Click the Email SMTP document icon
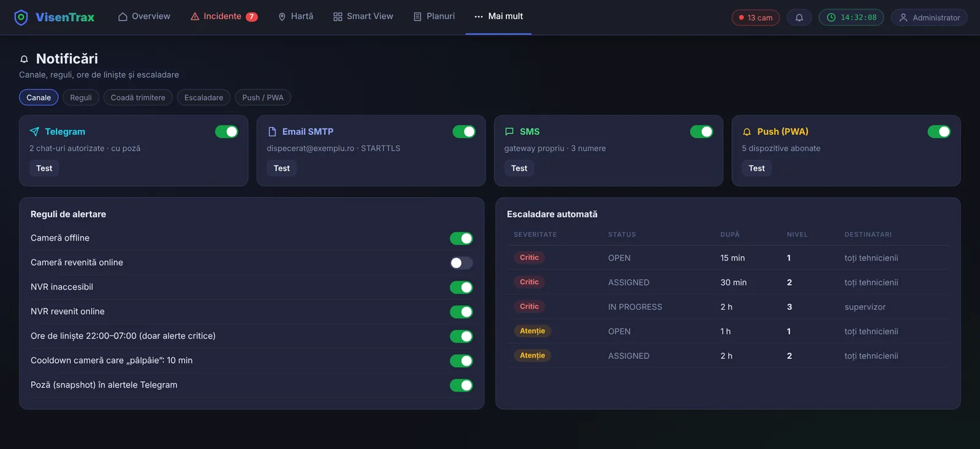The image size is (980, 449). point(272,132)
